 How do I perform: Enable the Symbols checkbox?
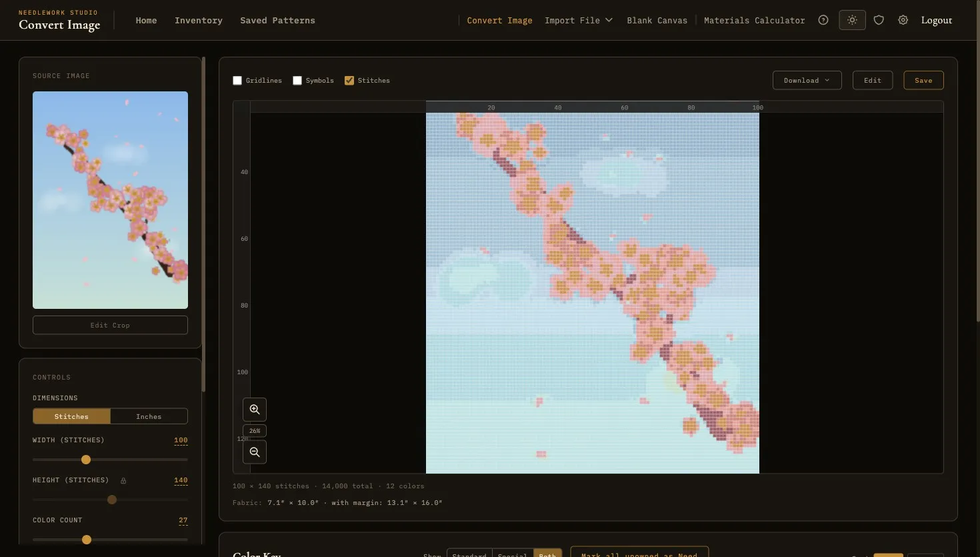coord(297,80)
